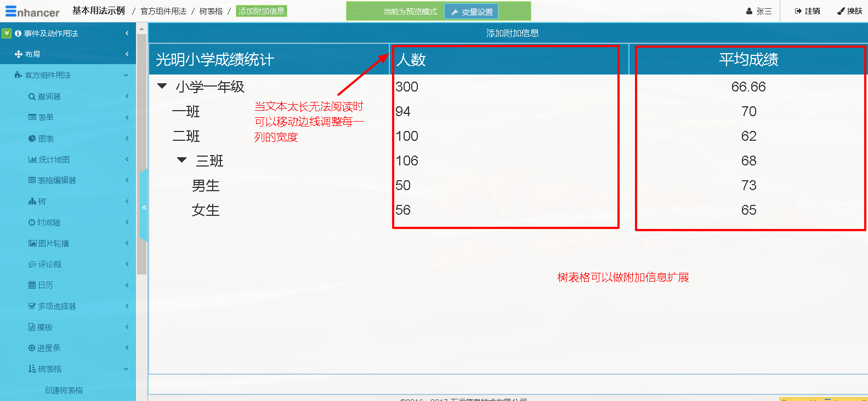The height and width of the screenshot is (401, 868).
Task: Click the pie chart icon for 图表
Action: click(32, 139)
